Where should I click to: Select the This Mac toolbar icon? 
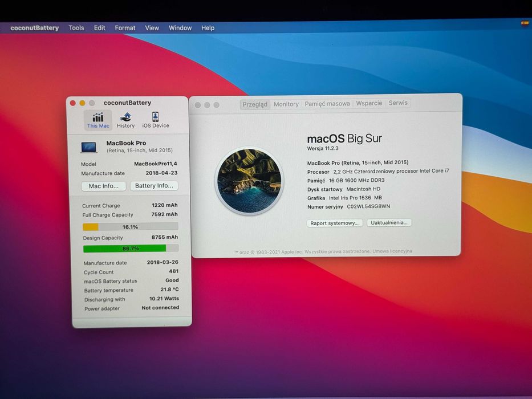(98, 120)
